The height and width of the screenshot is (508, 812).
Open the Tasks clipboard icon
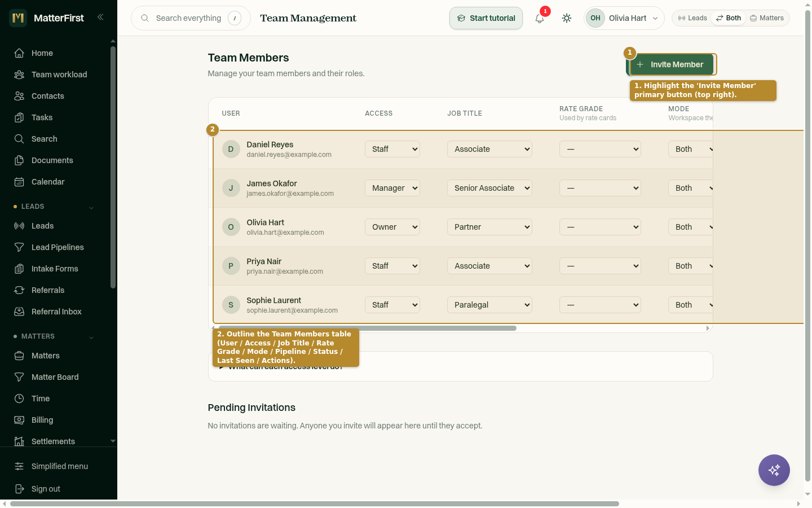pos(19,117)
